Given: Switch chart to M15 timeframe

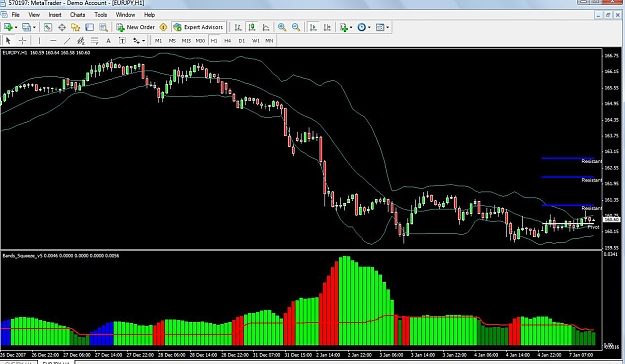Looking at the screenshot, I should pos(186,41).
